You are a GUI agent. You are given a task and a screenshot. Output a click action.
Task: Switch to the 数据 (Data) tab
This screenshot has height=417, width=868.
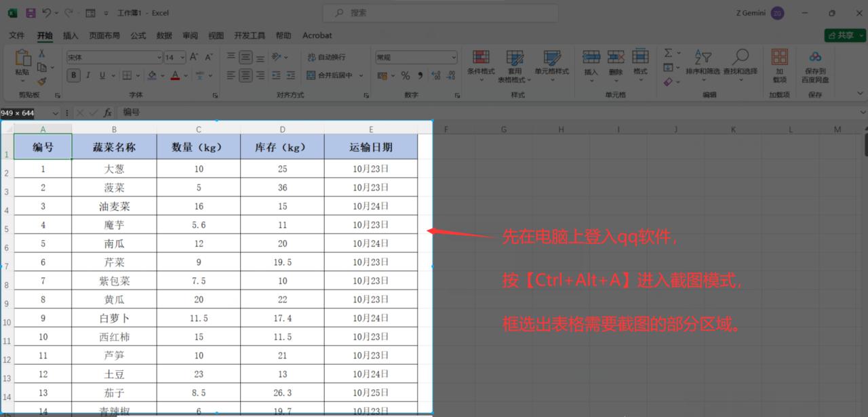pyautogui.click(x=164, y=35)
